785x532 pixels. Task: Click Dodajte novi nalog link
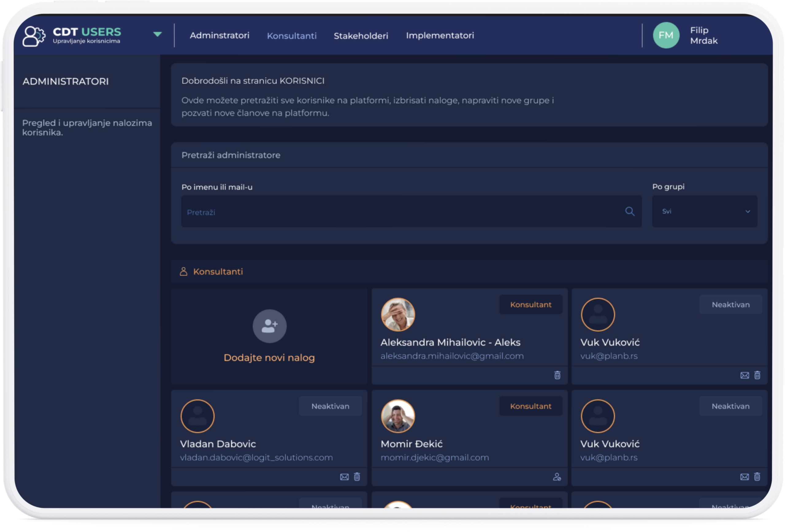[269, 358]
